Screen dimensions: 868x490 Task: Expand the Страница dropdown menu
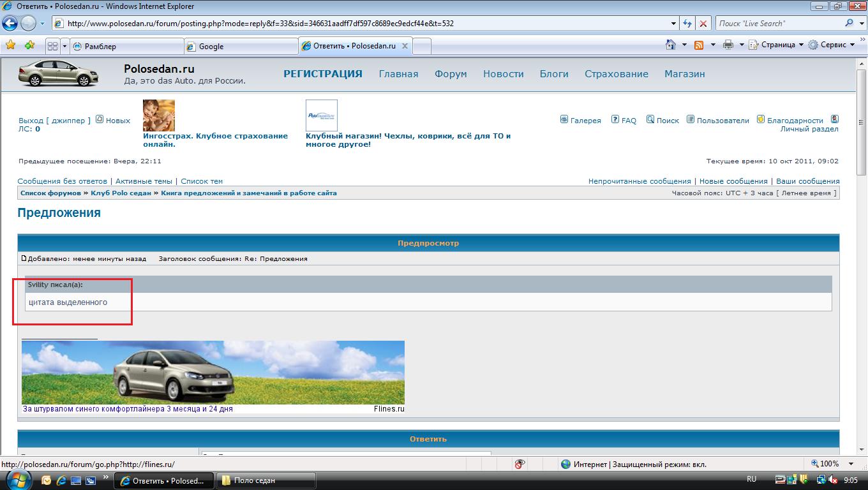pyautogui.click(x=777, y=45)
